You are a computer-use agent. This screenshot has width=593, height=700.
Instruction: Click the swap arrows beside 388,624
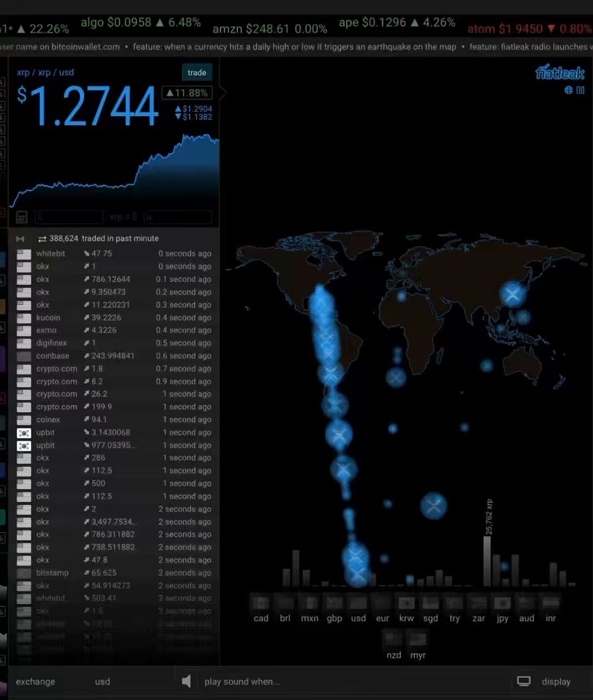[x=42, y=239]
